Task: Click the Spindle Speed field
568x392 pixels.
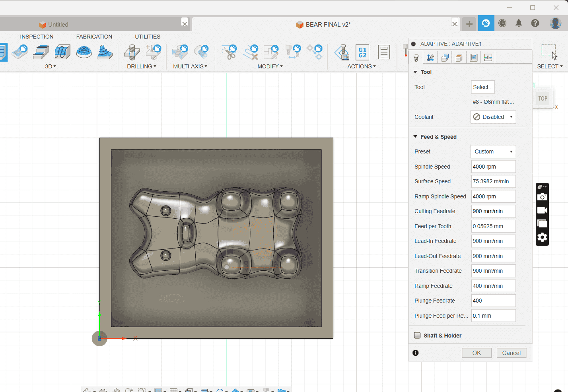Action: 493,167
